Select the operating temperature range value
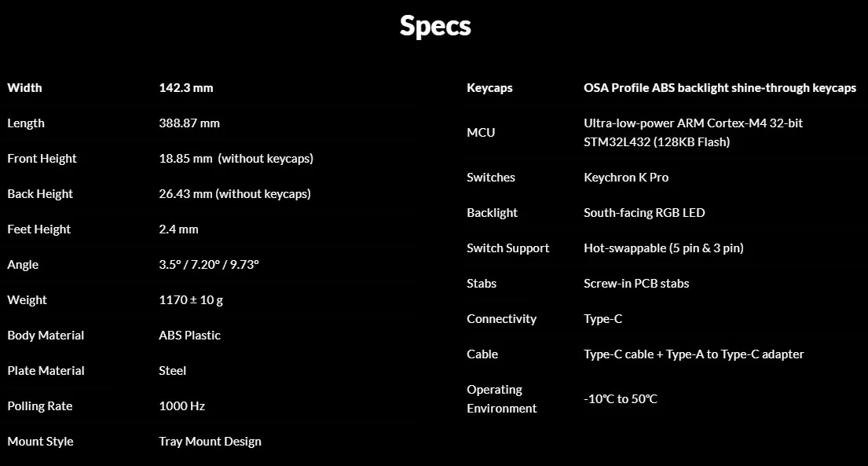This screenshot has width=868, height=466. pyautogui.click(x=621, y=399)
